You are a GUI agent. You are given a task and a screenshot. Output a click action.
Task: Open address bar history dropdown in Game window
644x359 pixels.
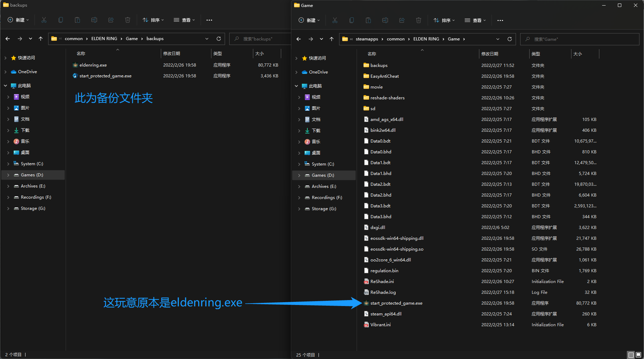click(x=498, y=39)
